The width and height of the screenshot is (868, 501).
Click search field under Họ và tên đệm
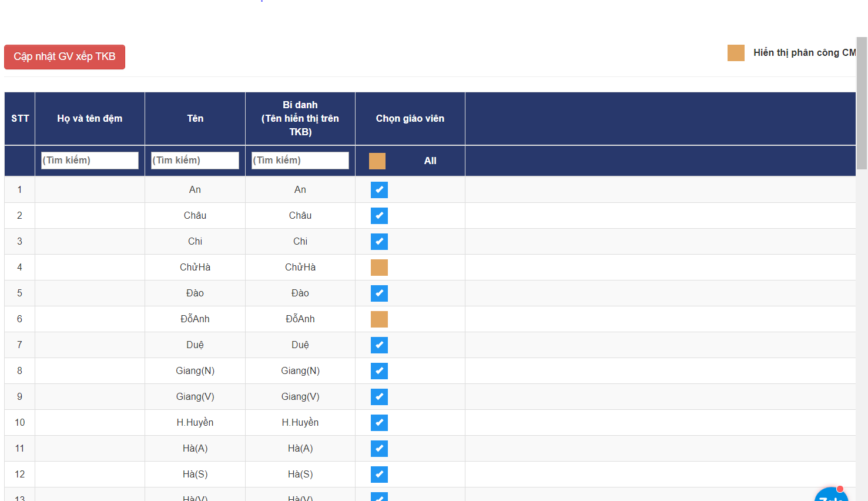coord(90,161)
